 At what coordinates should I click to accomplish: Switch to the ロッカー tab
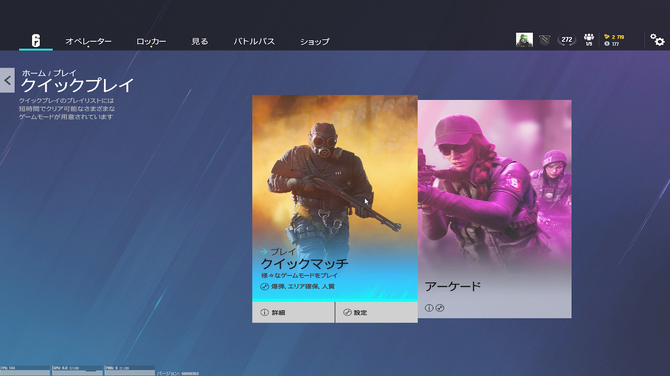point(151,41)
